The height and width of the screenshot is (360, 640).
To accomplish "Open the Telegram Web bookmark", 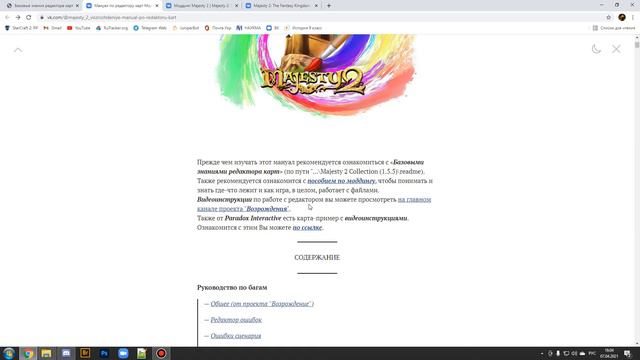I will pyautogui.click(x=150, y=28).
